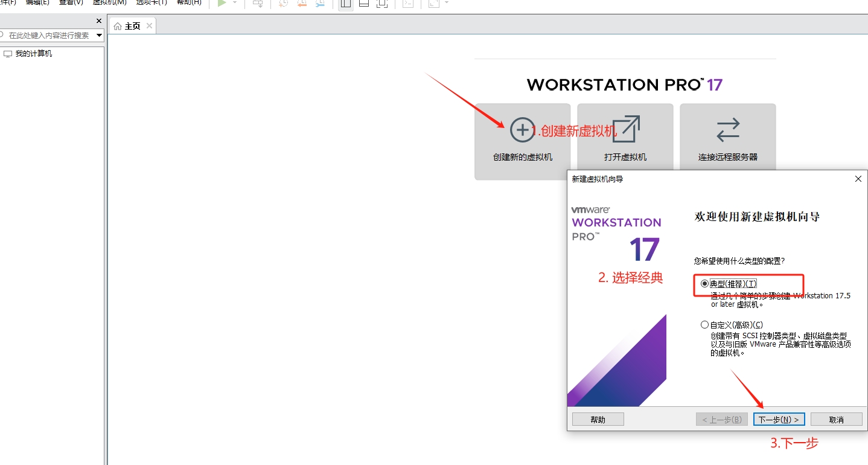Click the WORKSTATION PRO 17 title on home page

click(625, 85)
